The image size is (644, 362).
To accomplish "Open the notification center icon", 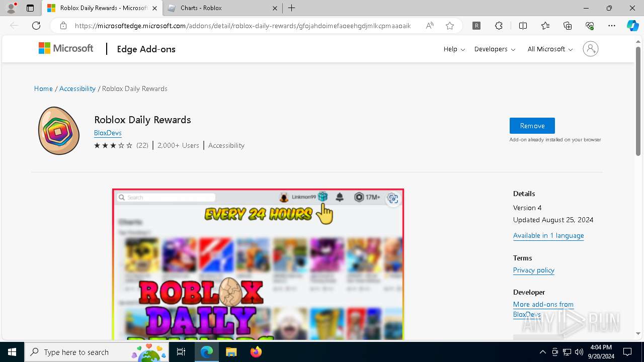I will coord(627,352).
